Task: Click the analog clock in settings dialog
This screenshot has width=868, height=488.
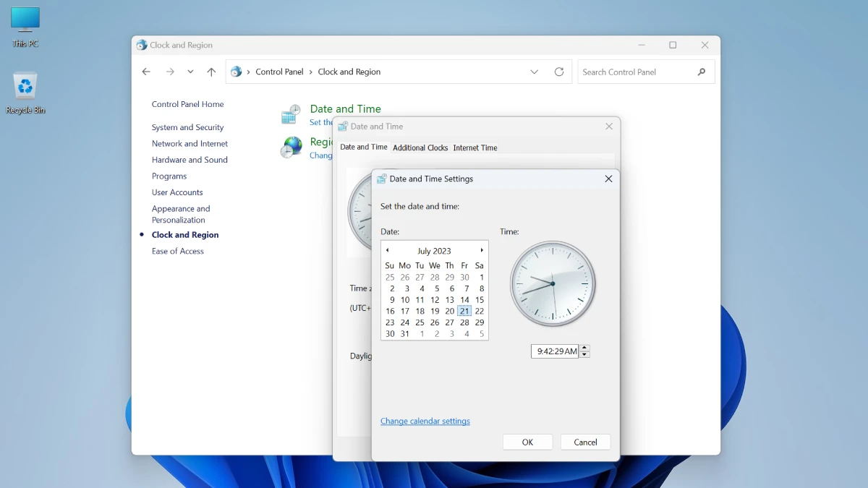Action: (553, 283)
